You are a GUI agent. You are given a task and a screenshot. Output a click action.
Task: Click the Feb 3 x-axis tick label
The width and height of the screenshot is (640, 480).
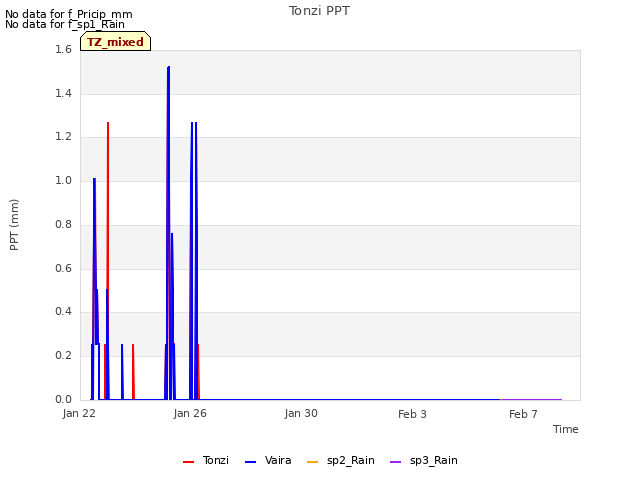tap(412, 414)
